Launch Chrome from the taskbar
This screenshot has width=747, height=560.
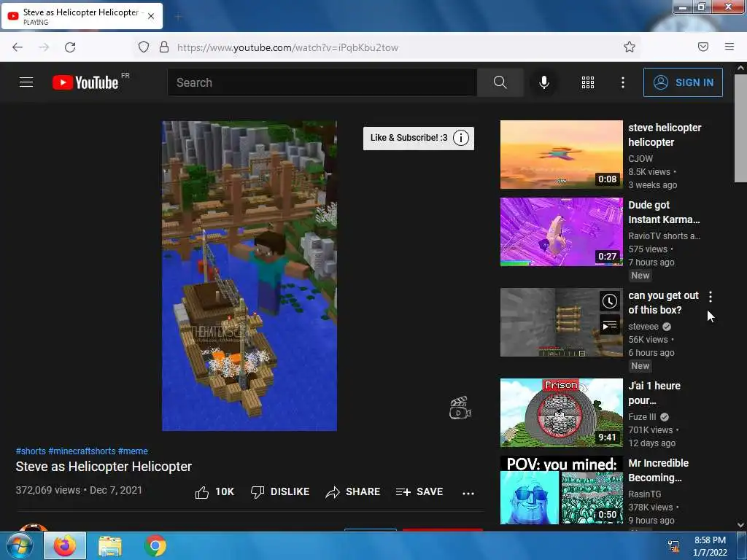tap(155, 545)
